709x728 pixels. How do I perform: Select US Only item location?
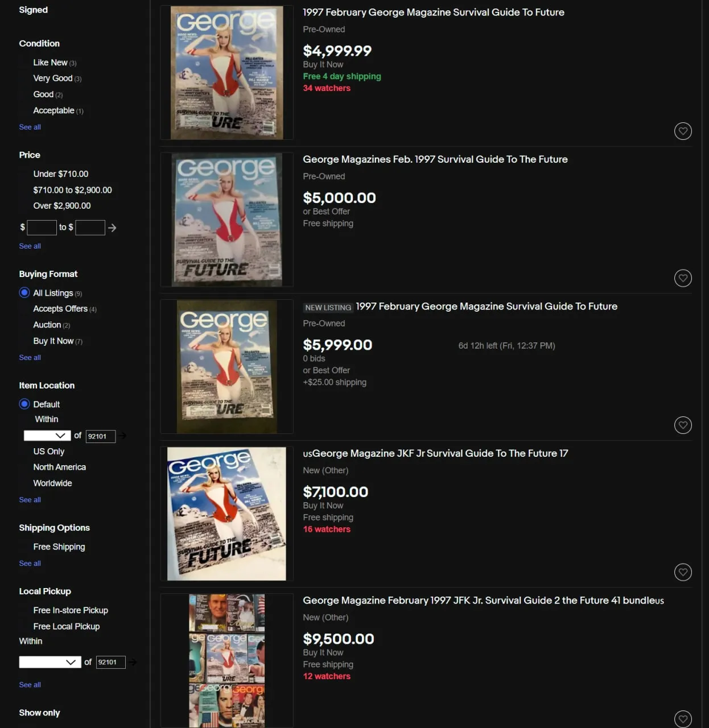tap(49, 451)
